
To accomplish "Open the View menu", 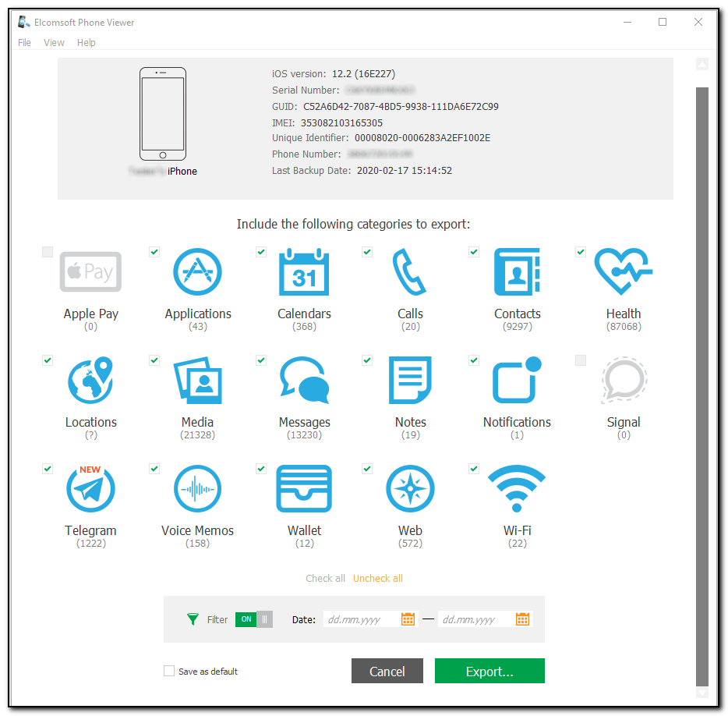I will click(x=54, y=42).
